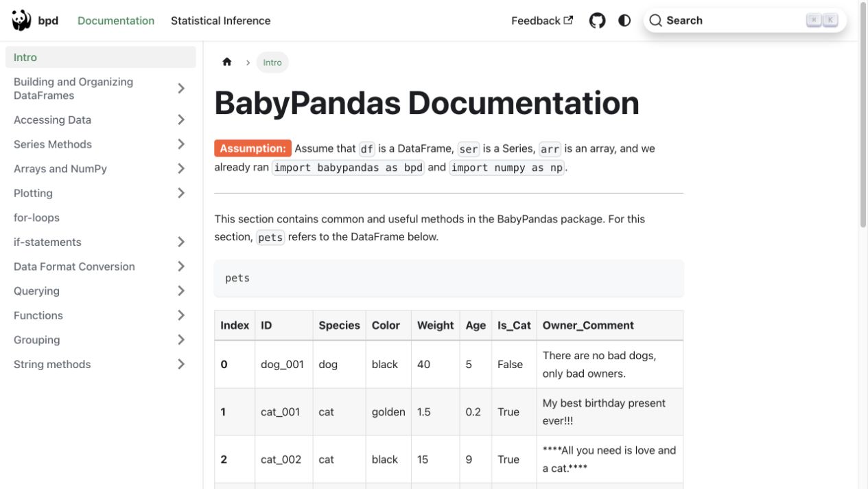
Task: Expand the Functions chevron
Action: [x=181, y=315]
